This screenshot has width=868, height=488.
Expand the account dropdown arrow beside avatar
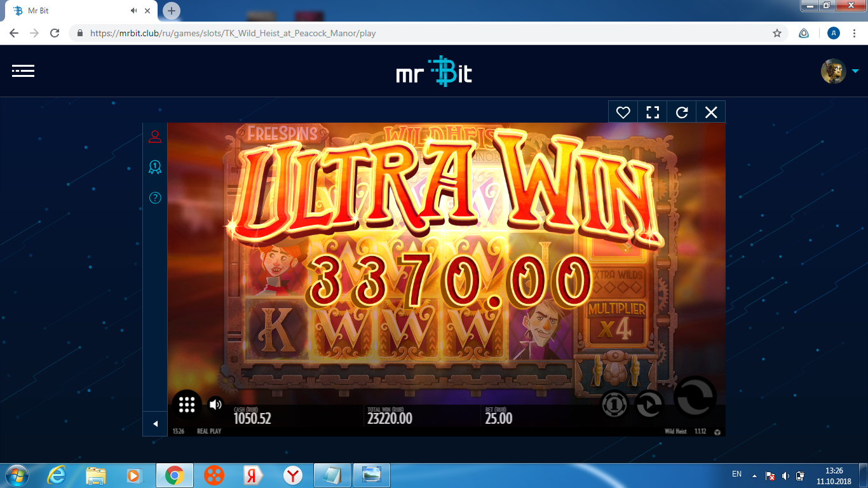[x=855, y=71]
